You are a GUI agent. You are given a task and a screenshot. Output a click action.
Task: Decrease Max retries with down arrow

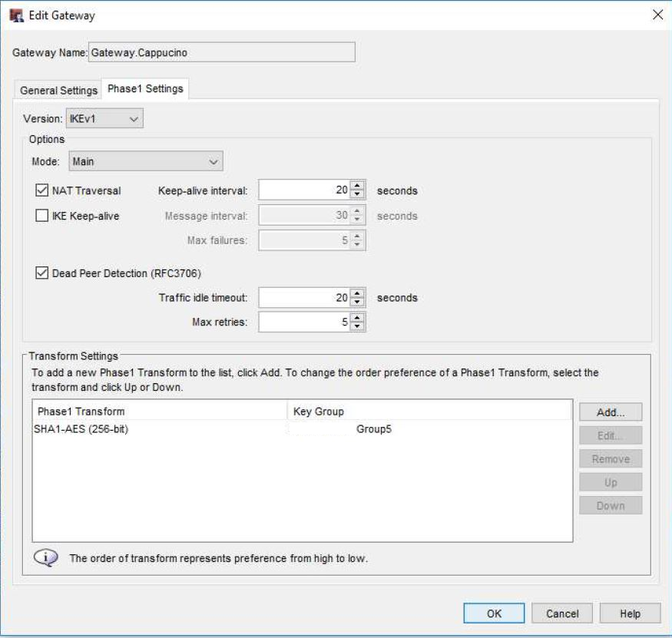(357, 326)
